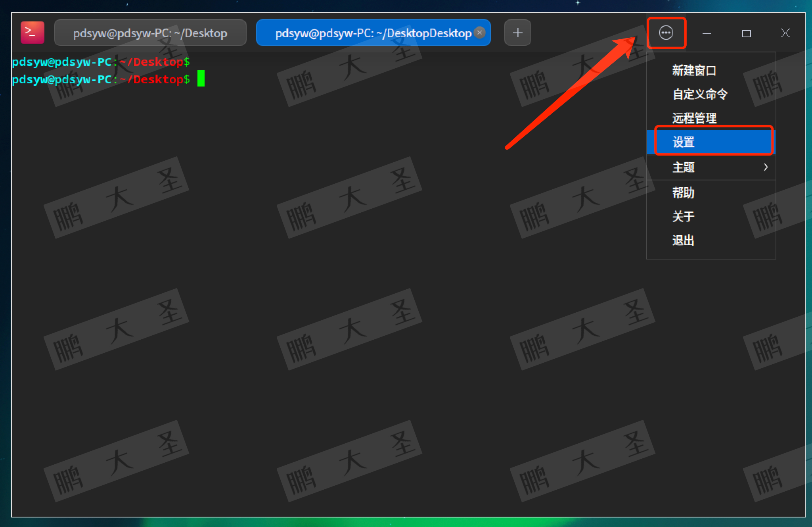Open 帮助 from the menu

[684, 193]
